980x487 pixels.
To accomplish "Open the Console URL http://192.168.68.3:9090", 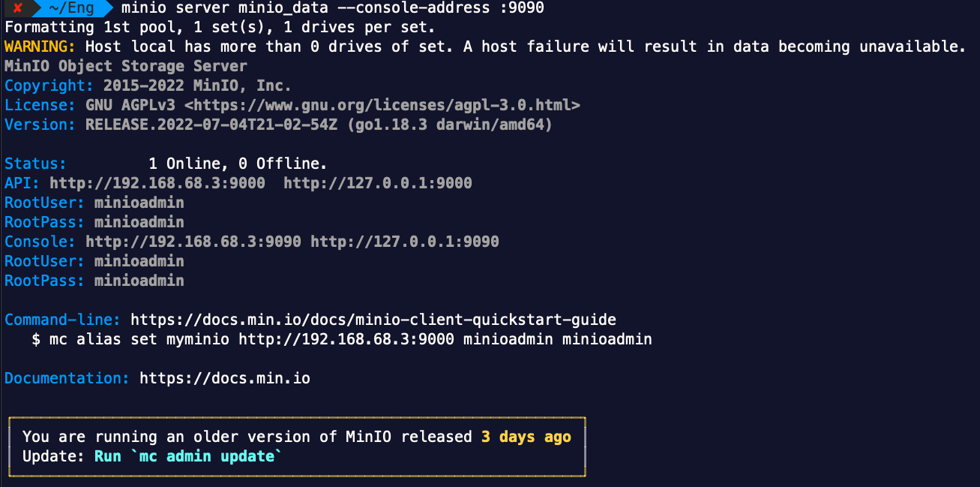I will click(193, 242).
